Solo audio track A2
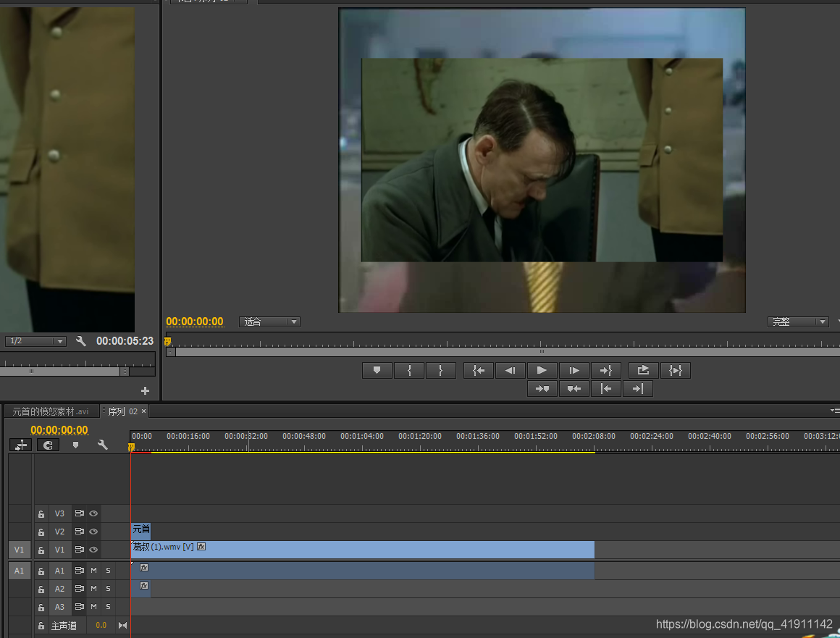The image size is (840, 638). pos(108,589)
